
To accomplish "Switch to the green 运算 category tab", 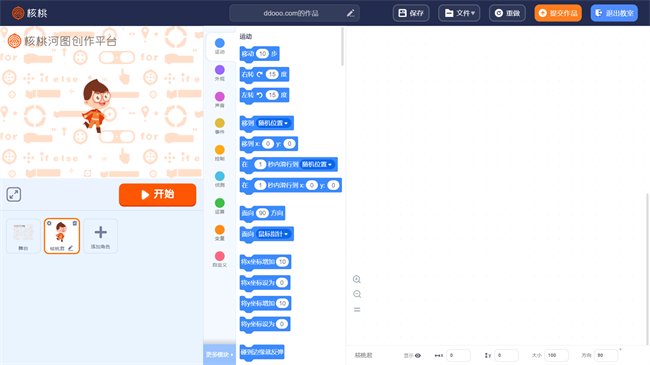I will coord(220,206).
